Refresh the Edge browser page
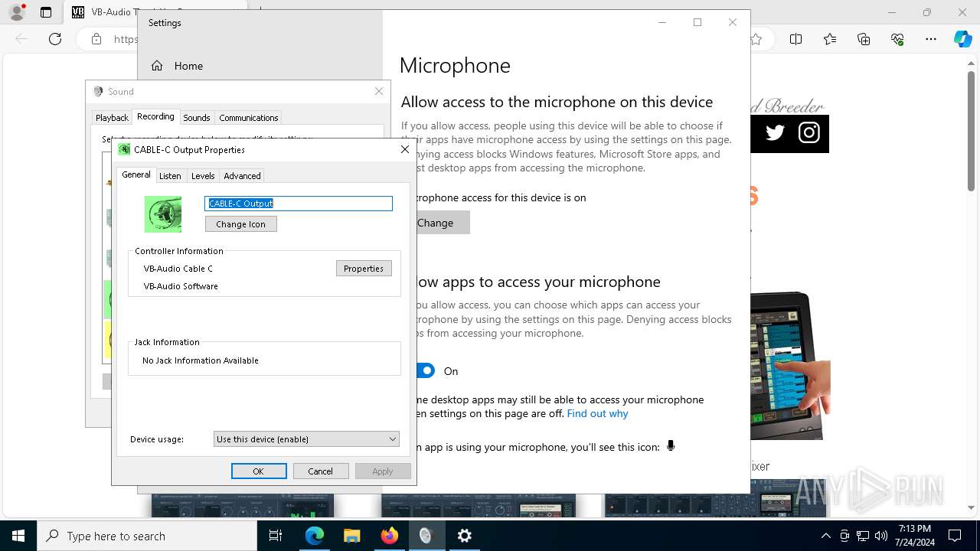This screenshot has height=551, width=980. [55, 39]
